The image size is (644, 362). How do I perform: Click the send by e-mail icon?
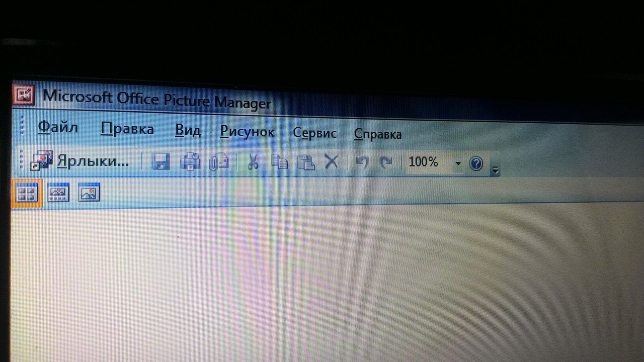(x=219, y=162)
